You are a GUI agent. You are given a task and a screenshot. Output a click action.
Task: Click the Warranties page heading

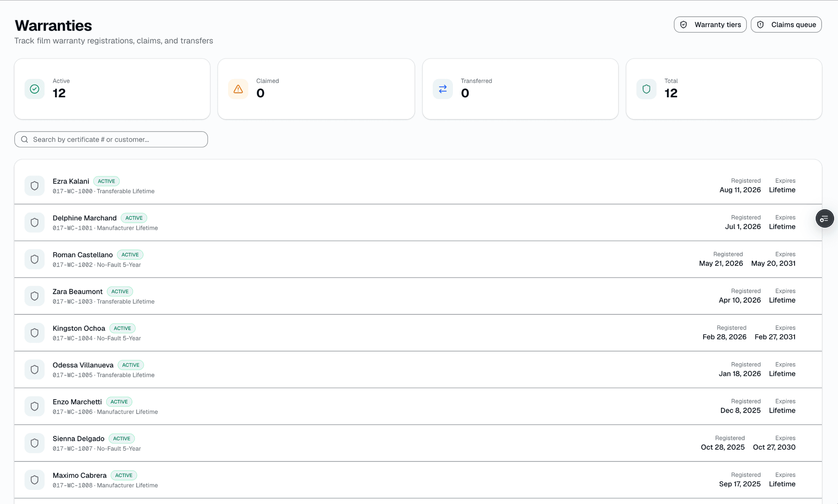pyautogui.click(x=53, y=25)
